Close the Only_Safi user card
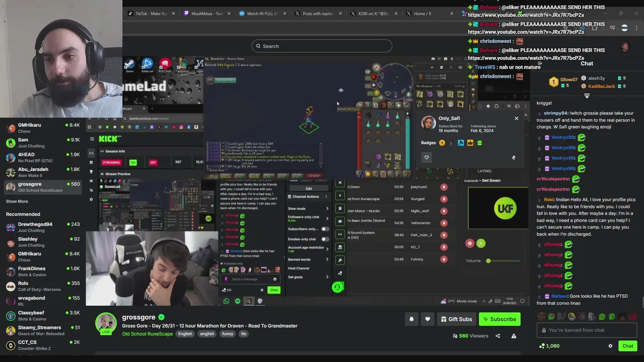This screenshot has height=362, width=644. coord(516,119)
